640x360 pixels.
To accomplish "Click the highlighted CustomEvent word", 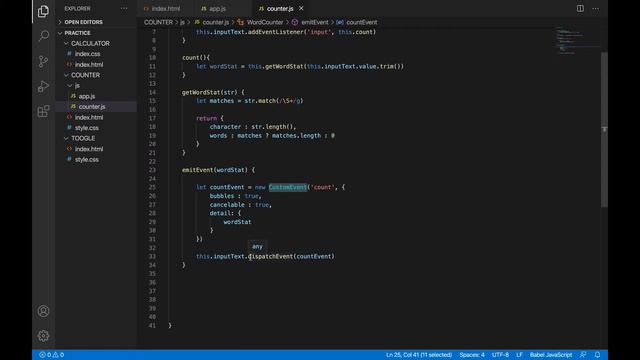I will [x=287, y=187].
